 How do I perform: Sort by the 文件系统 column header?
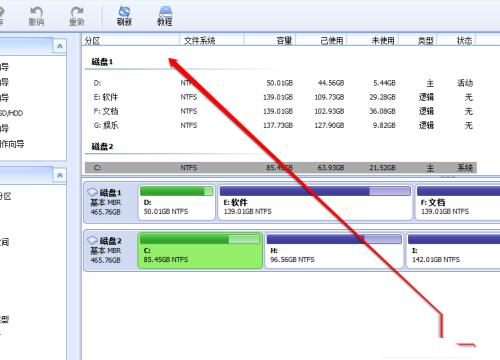212,41
